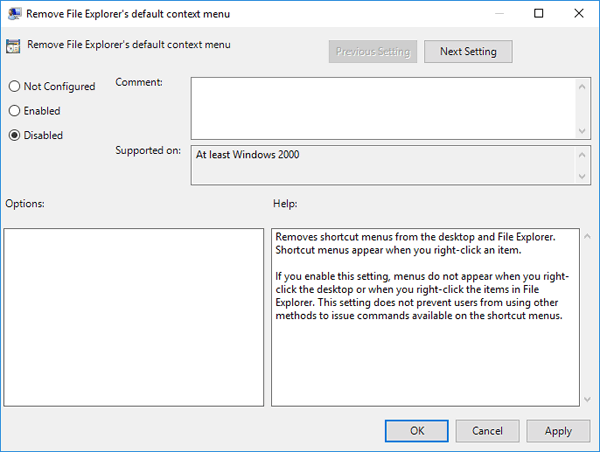This screenshot has width=600, height=452.
Task: Click the Supported on scroll down arrow
Action: 583,177
